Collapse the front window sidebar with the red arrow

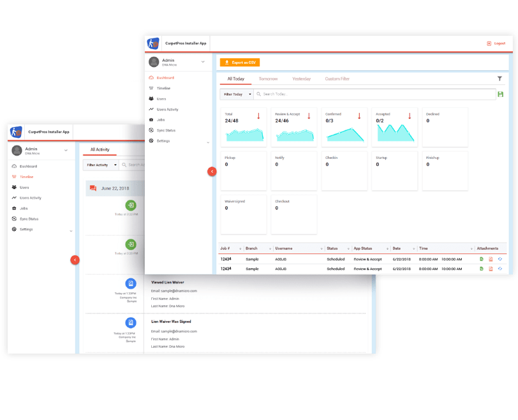click(x=212, y=172)
